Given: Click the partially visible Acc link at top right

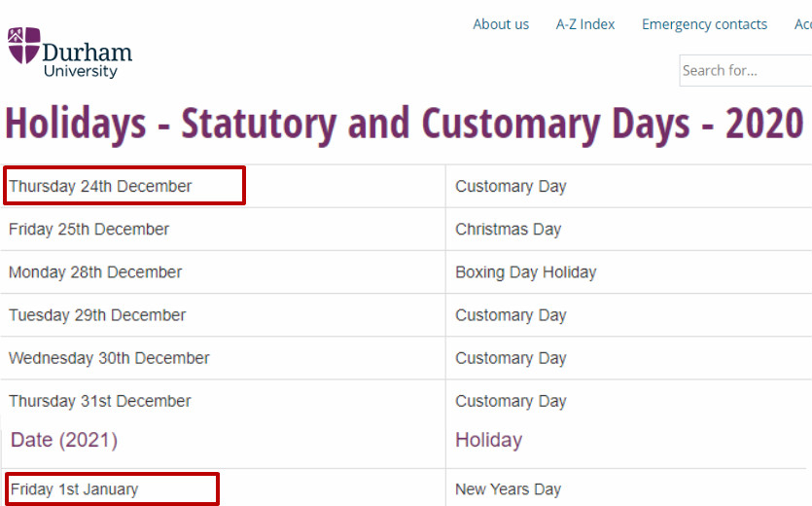Looking at the screenshot, I should pos(803,24).
